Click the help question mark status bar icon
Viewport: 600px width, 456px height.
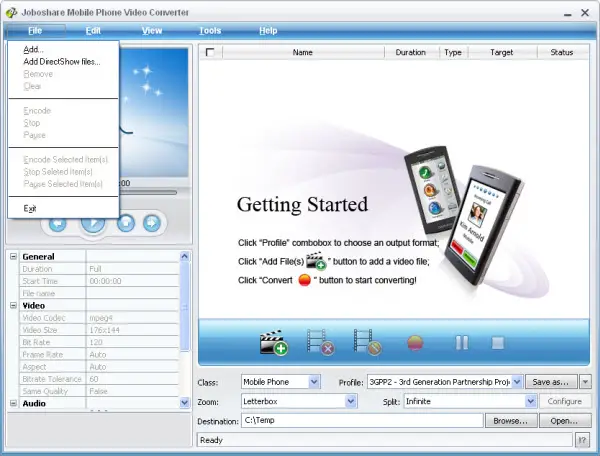pos(582,440)
